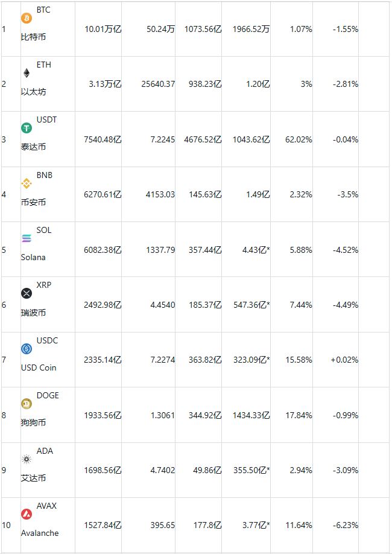
Task: Click the AVAX ticker symbol
Action: [47, 506]
